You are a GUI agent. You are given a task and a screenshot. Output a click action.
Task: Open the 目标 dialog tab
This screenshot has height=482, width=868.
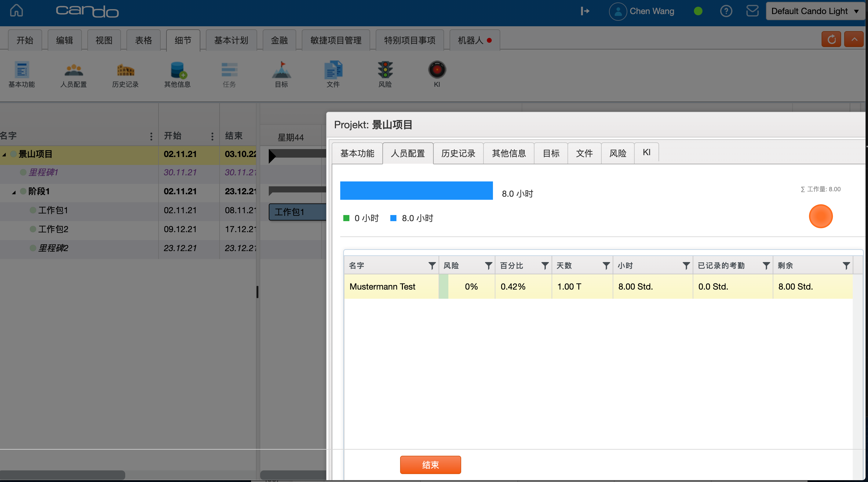point(551,153)
